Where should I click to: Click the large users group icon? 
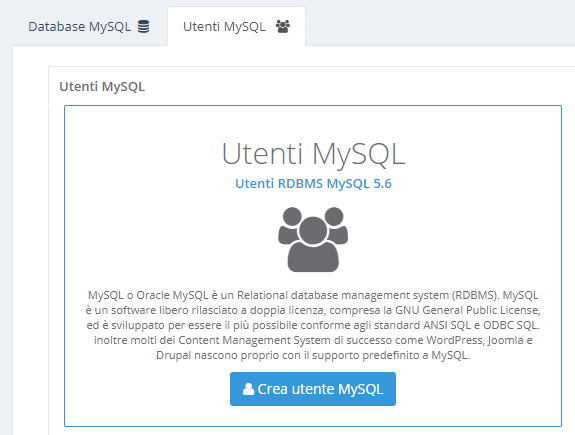coord(313,240)
